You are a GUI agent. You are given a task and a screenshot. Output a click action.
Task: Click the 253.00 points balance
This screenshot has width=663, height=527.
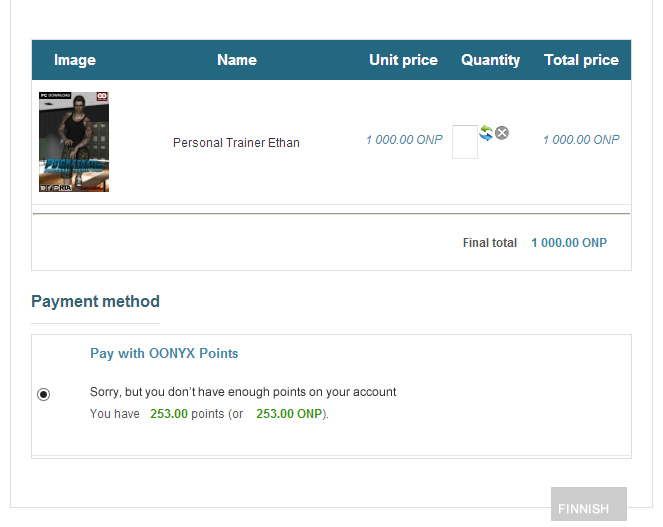[169, 414]
